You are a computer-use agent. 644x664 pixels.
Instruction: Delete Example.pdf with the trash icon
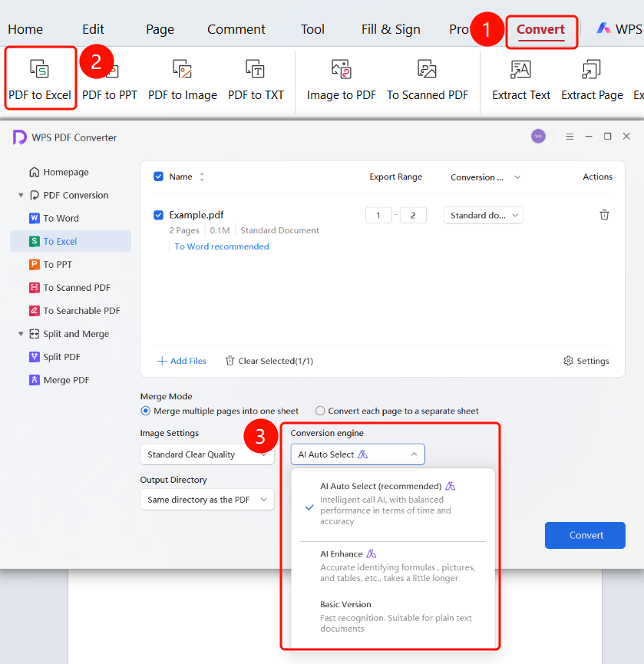[604, 215]
